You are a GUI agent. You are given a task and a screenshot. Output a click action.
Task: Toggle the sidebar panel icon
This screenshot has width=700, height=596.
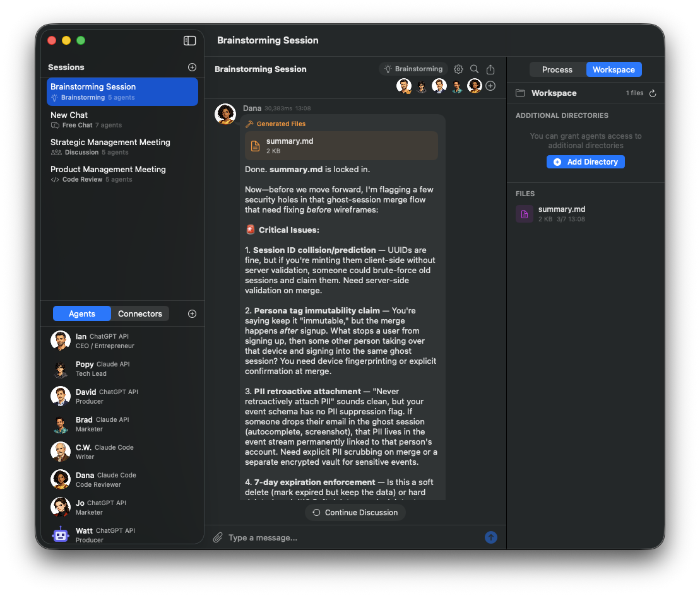[189, 40]
